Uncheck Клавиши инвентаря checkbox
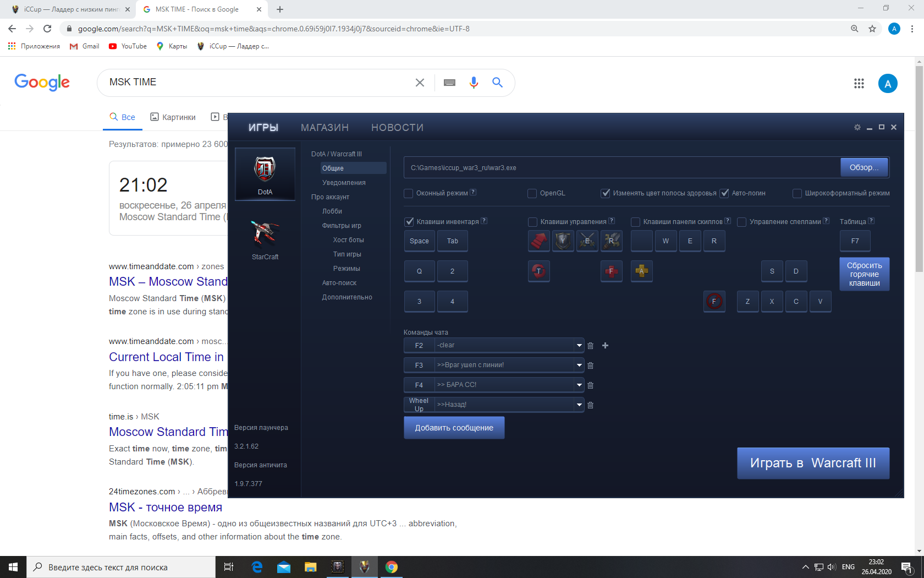 (409, 222)
